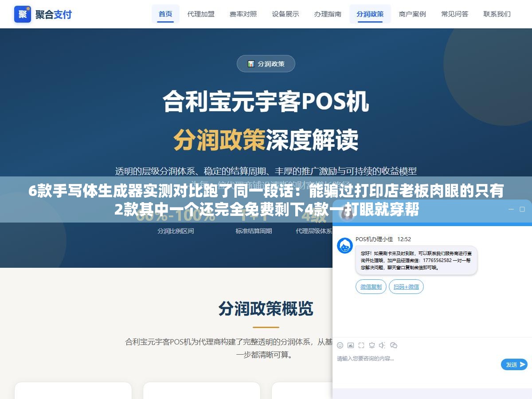
Task: Attach an image in chat
Action: [x=351, y=345]
